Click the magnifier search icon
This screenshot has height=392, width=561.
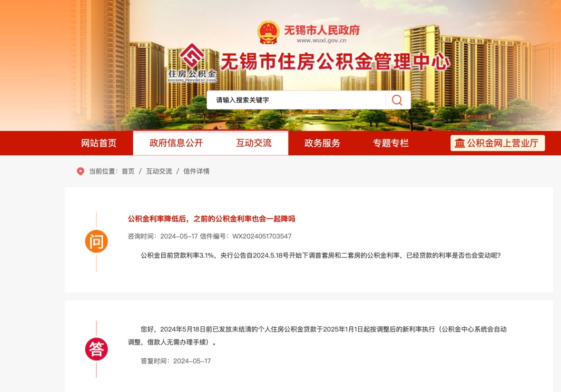click(x=397, y=100)
